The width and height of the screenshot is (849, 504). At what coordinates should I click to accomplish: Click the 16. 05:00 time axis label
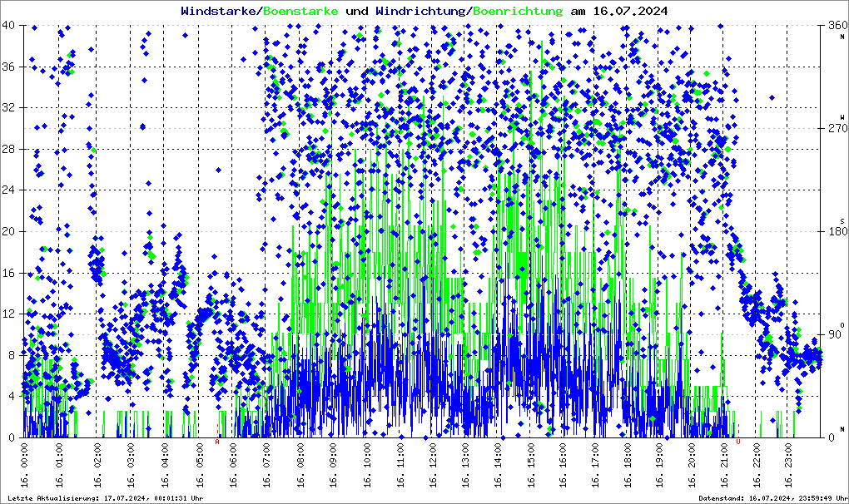(199, 465)
